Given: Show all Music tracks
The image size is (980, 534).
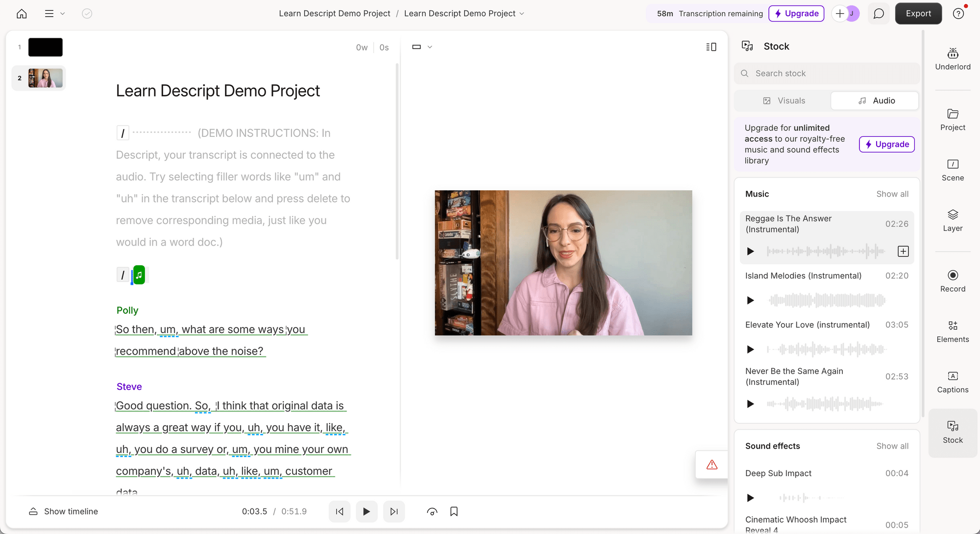Looking at the screenshot, I should 892,194.
